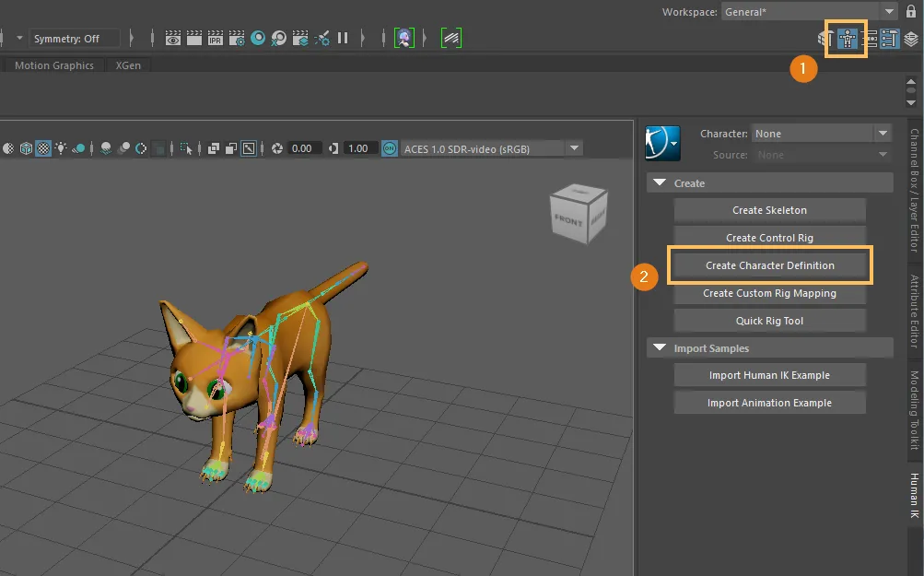Switch to the XGen shelf tab

tap(128, 65)
